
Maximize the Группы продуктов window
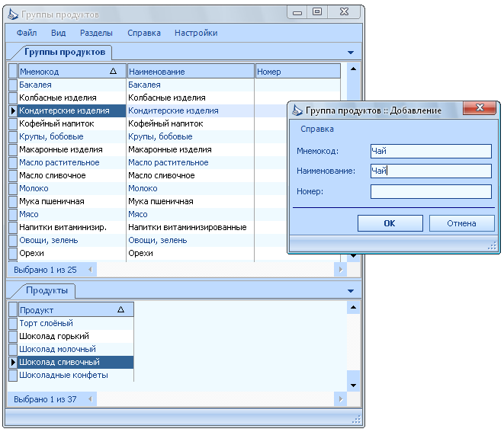317,12
